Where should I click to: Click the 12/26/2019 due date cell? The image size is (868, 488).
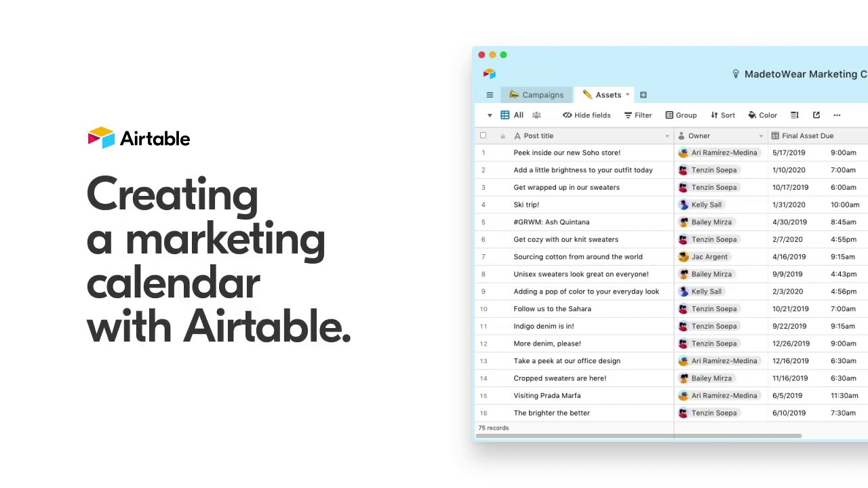791,344
